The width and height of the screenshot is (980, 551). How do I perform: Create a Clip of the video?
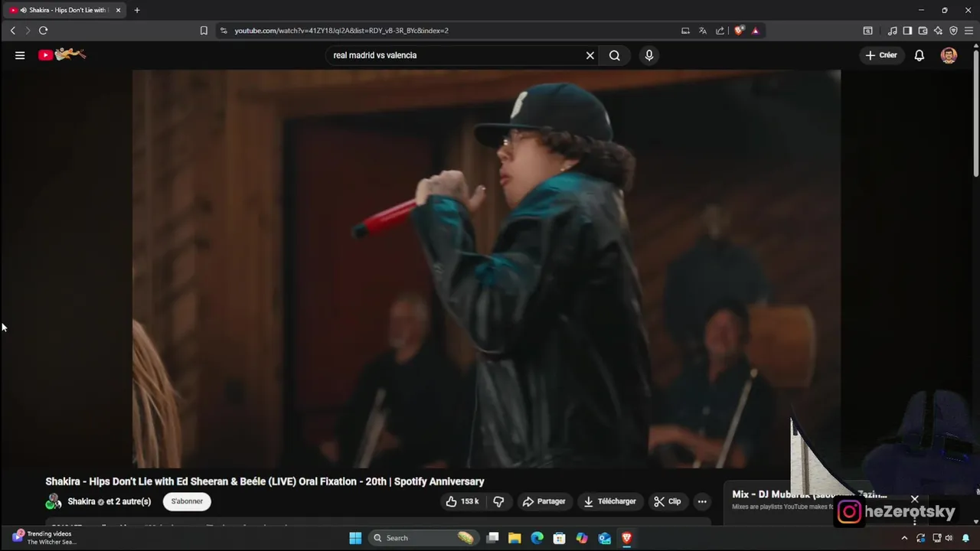point(667,501)
